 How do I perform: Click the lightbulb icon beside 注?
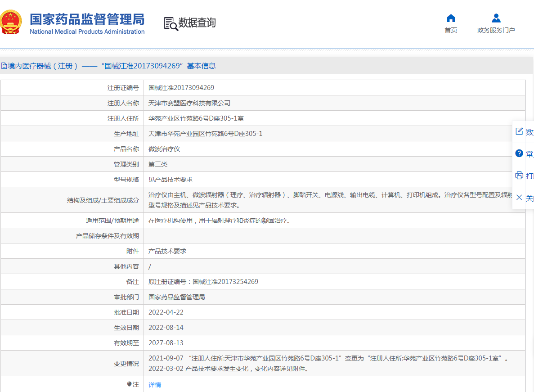[130, 384]
